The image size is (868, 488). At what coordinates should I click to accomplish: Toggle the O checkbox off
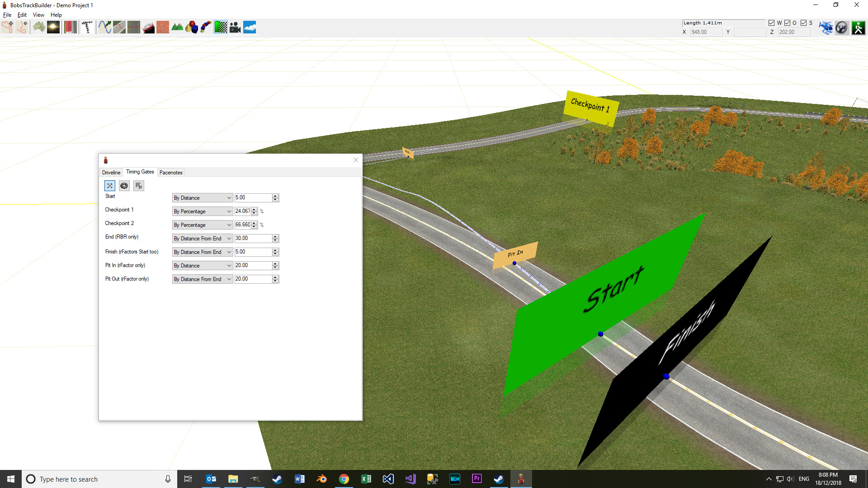tap(787, 23)
